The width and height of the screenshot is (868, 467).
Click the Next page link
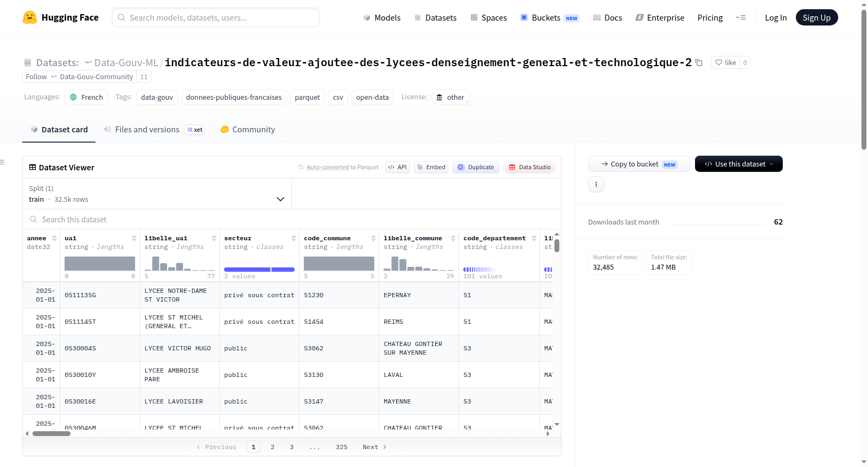click(374, 447)
